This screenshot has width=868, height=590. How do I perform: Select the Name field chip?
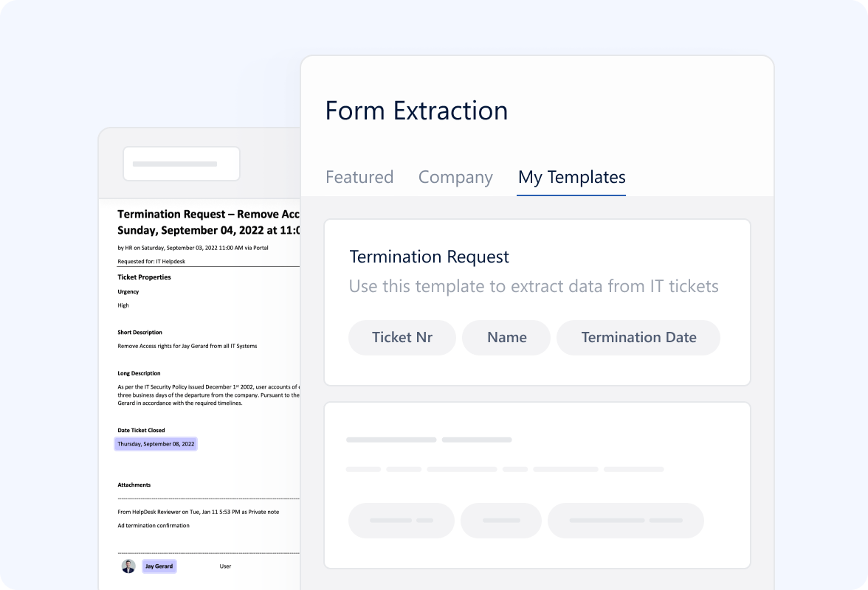point(506,338)
